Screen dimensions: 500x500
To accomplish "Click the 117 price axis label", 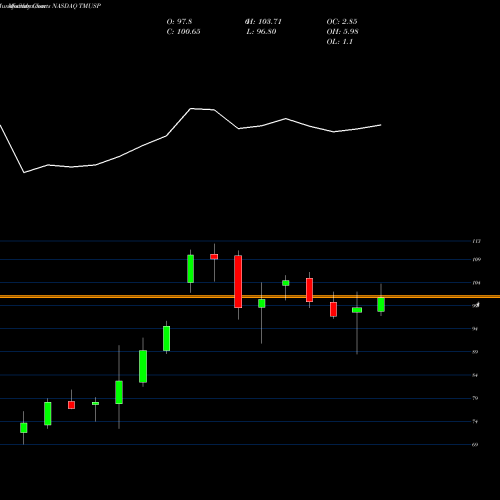I will [476, 241].
